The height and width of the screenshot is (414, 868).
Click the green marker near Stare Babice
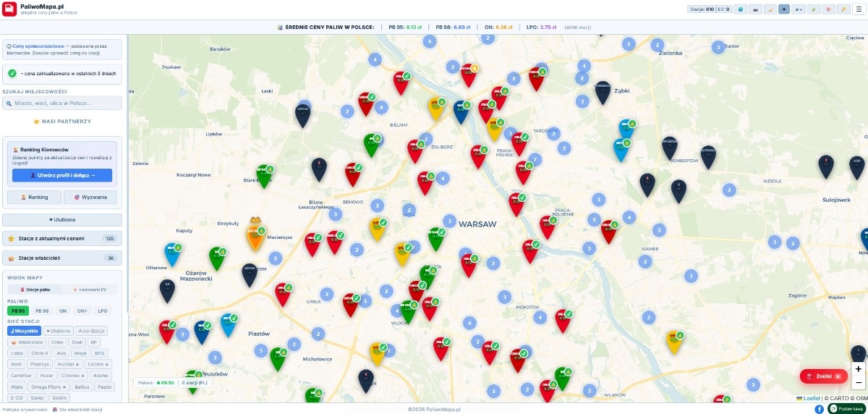[x=264, y=176]
